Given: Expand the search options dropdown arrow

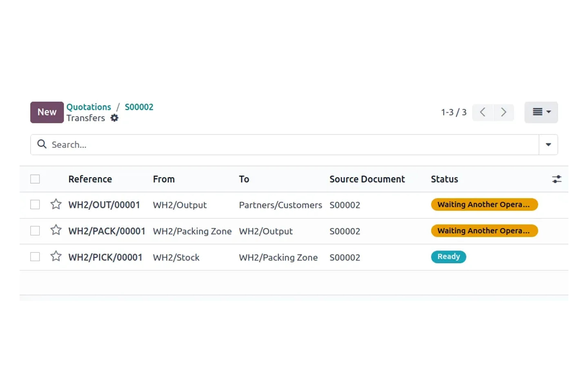Looking at the screenshot, I should pos(548,145).
